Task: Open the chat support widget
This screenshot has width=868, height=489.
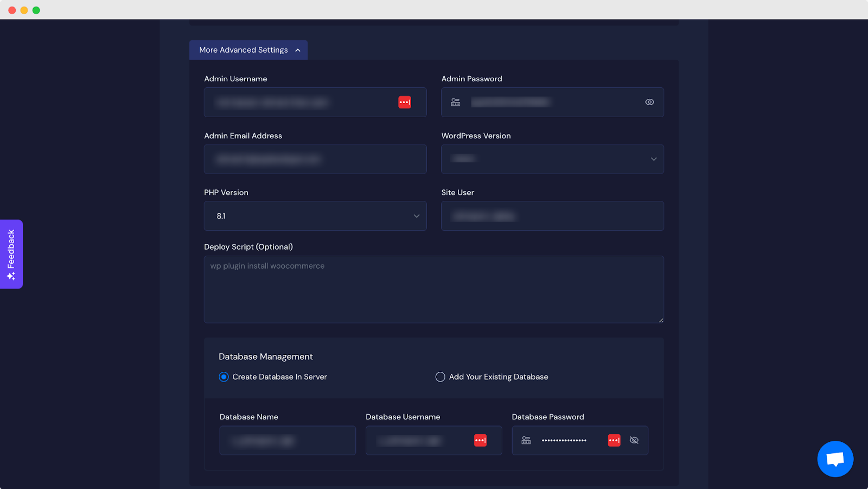Action: coord(835,459)
